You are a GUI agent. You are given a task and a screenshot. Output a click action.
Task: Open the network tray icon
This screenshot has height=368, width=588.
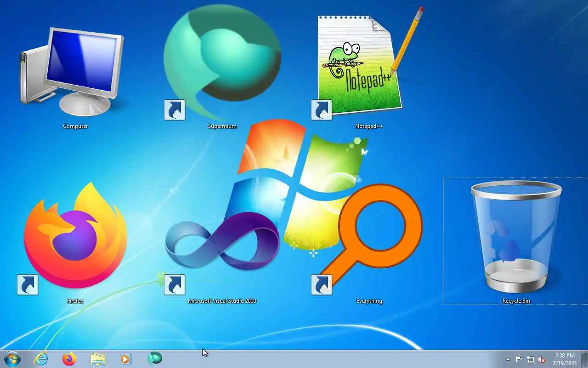pyautogui.click(x=531, y=359)
